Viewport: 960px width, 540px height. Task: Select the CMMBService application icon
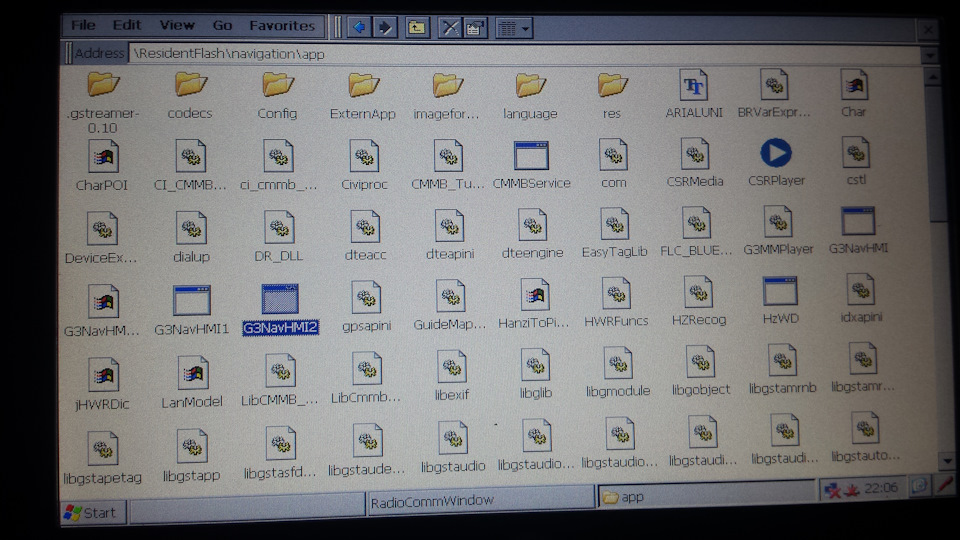point(531,165)
